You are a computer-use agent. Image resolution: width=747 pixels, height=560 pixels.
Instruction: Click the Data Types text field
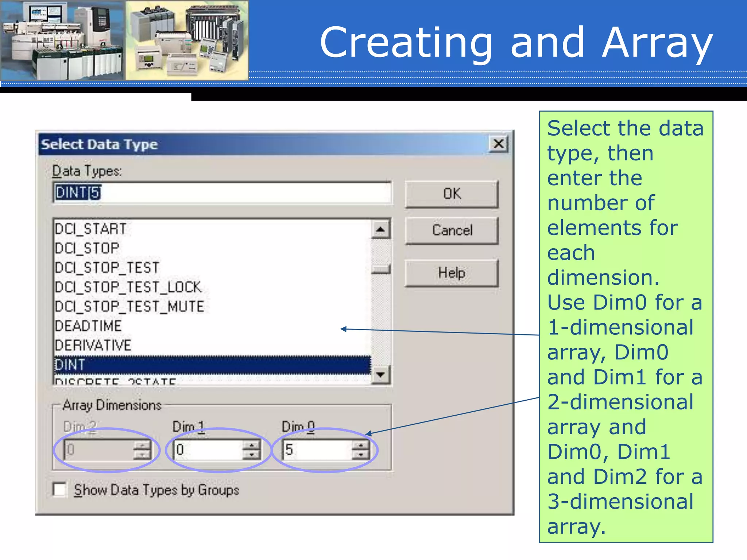pyautogui.click(x=222, y=192)
